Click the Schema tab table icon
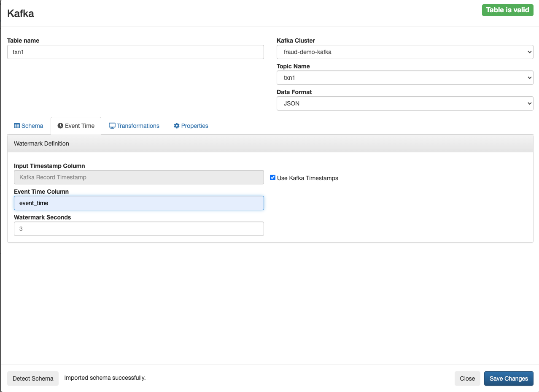Image resolution: width=539 pixels, height=392 pixels. pos(17,126)
